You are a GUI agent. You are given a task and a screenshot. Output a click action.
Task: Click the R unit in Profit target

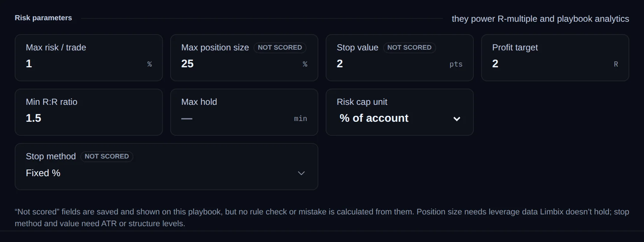(616, 64)
